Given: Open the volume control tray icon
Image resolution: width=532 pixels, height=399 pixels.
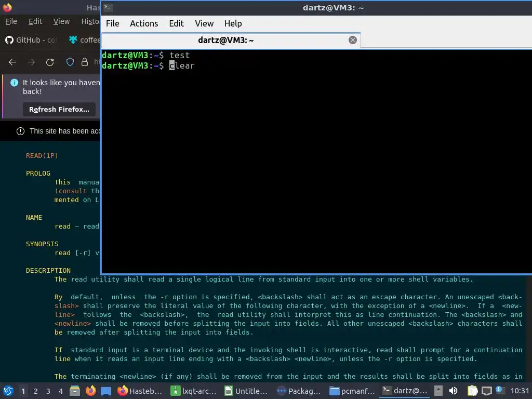Looking at the screenshot, I should coord(453,391).
